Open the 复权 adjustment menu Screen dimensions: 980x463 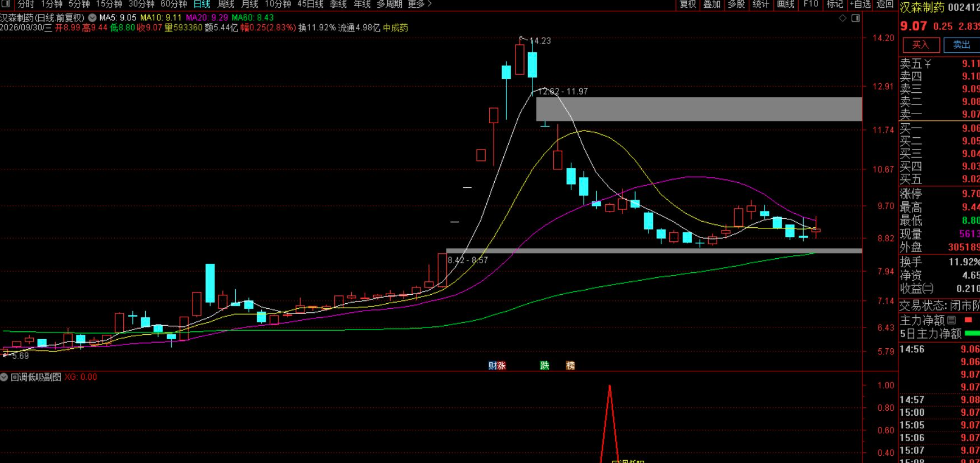click(x=688, y=4)
